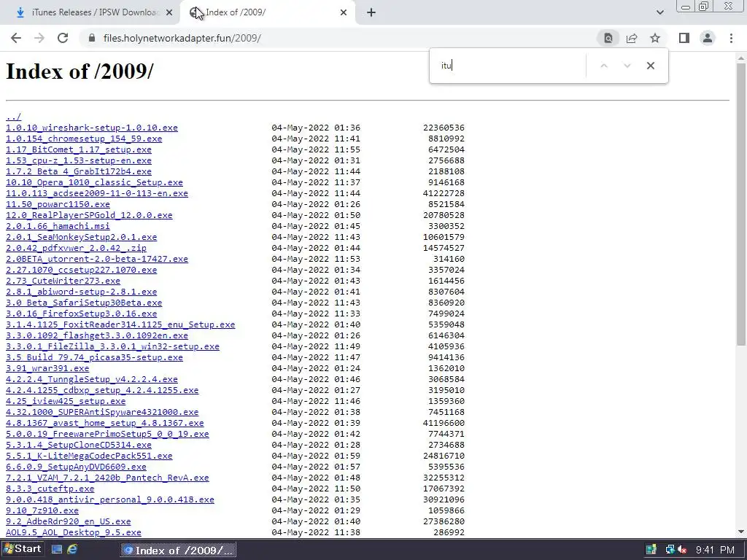Click the scrollbar up arrow
The image size is (747, 560).
pyautogui.click(x=741, y=58)
